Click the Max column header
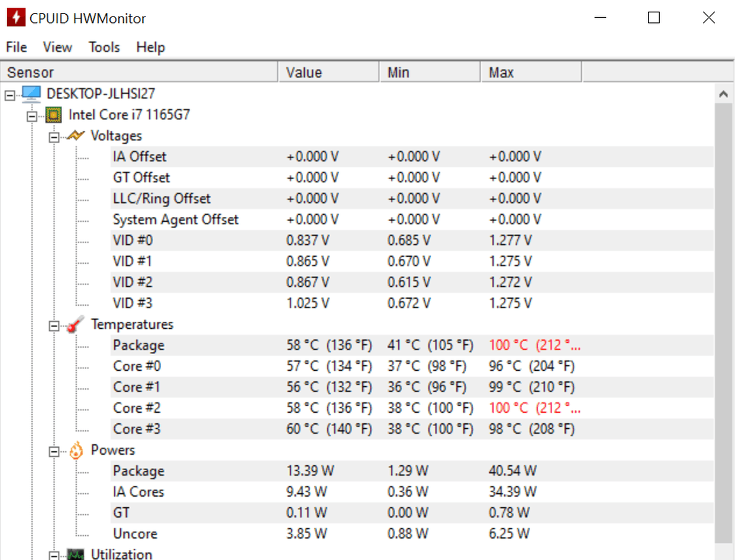Viewport: 735px width, 560px height. click(x=531, y=72)
